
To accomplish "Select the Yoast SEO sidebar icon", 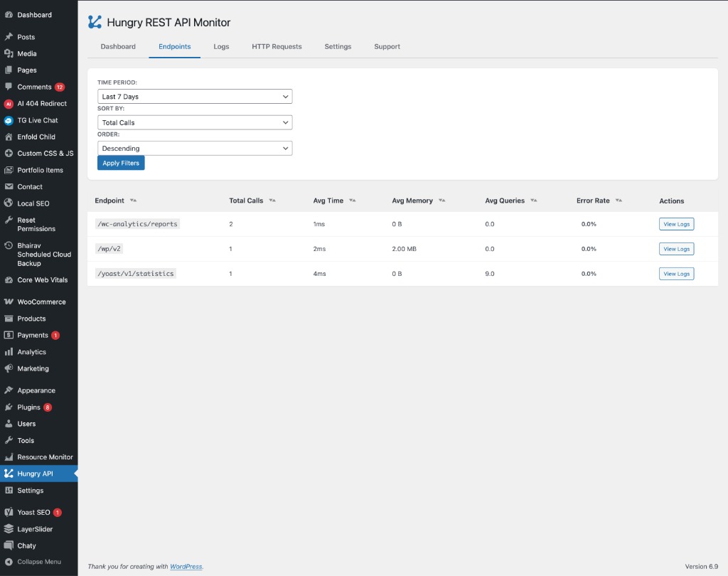I will pos(9,511).
